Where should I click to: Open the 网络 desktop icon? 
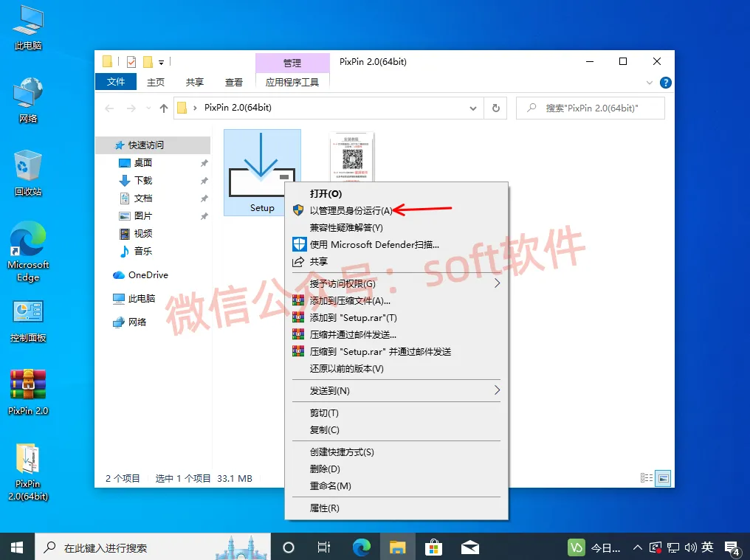coord(28,100)
